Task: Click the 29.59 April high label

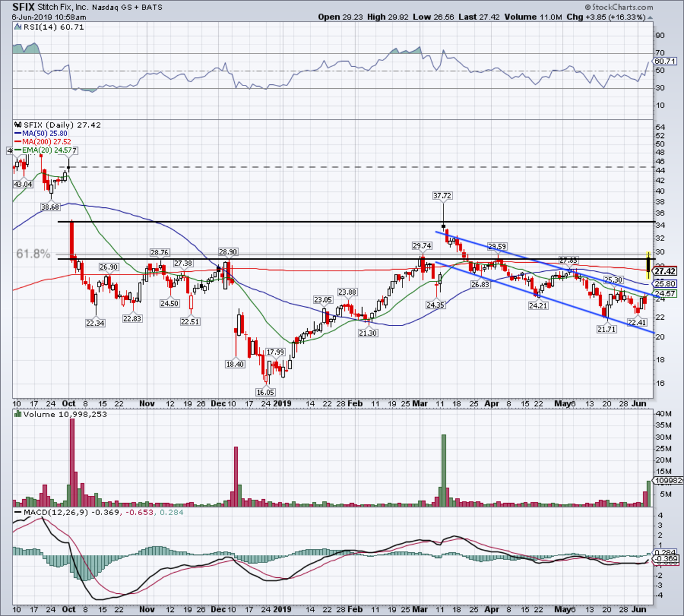Action: pyautogui.click(x=496, y=247)
